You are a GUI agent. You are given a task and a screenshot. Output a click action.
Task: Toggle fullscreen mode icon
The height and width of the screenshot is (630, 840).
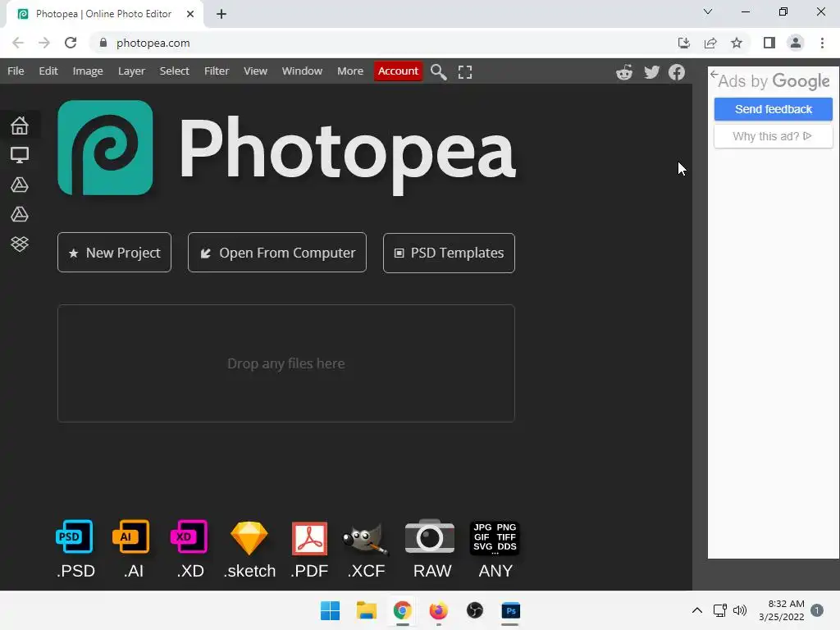465,72
